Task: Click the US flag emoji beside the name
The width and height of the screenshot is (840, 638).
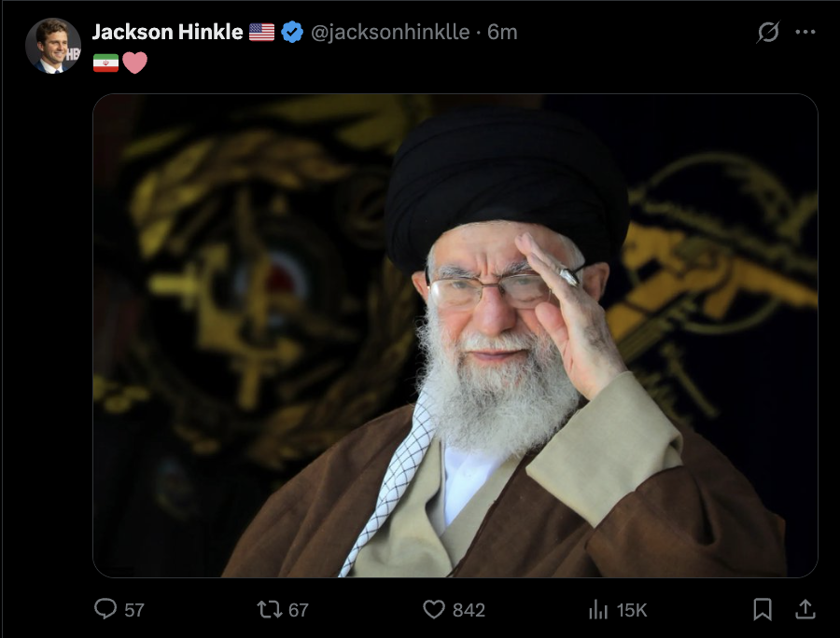Action: click(261, 32)
